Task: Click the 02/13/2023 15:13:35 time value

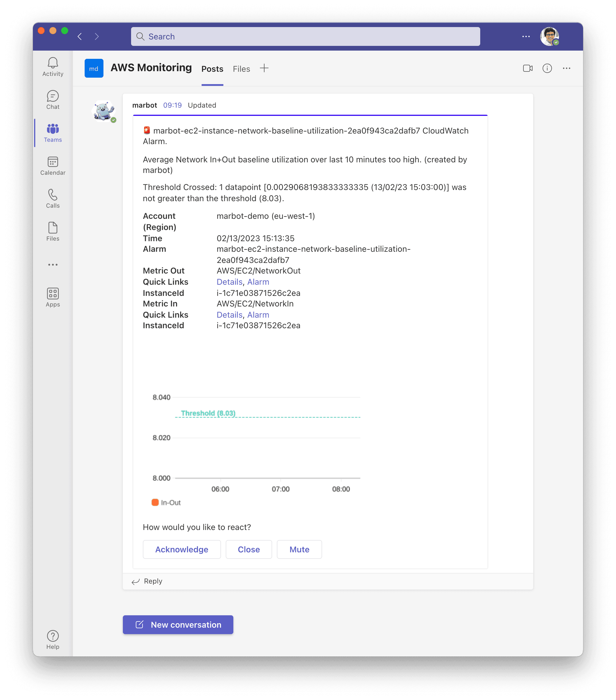Action: 255,238
